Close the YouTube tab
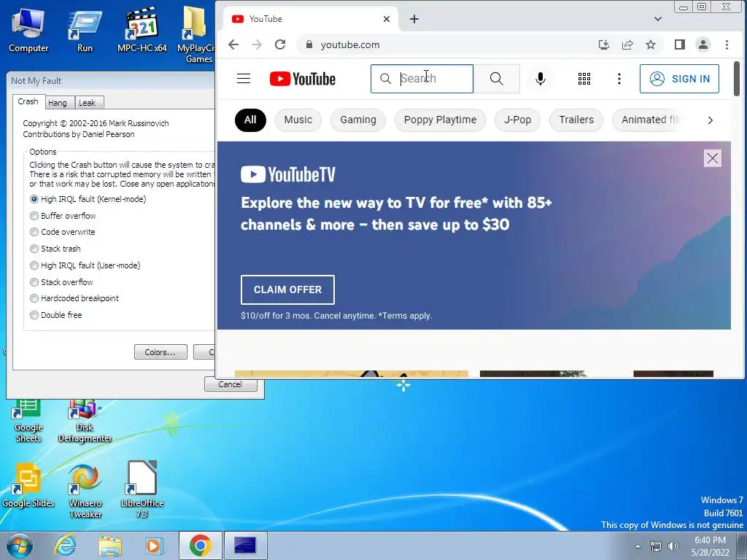This screenshot has width=747, height=560. (387, 19)
